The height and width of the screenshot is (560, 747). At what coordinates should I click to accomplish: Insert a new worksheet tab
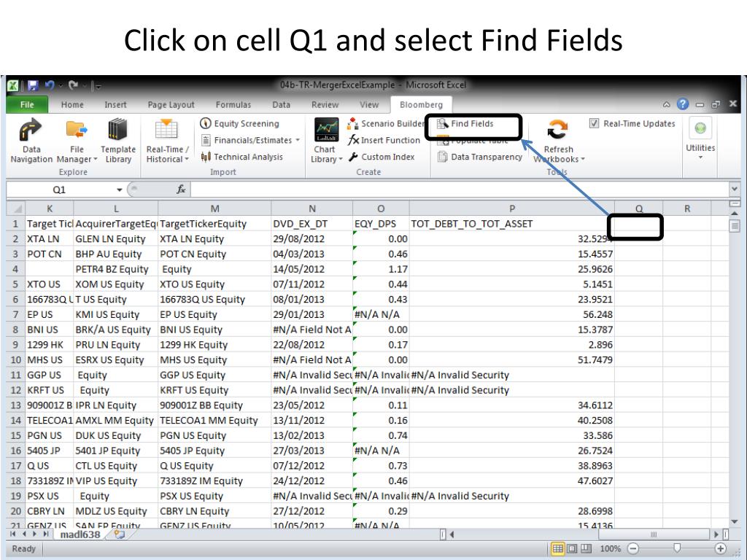click(x=119, y=534)
